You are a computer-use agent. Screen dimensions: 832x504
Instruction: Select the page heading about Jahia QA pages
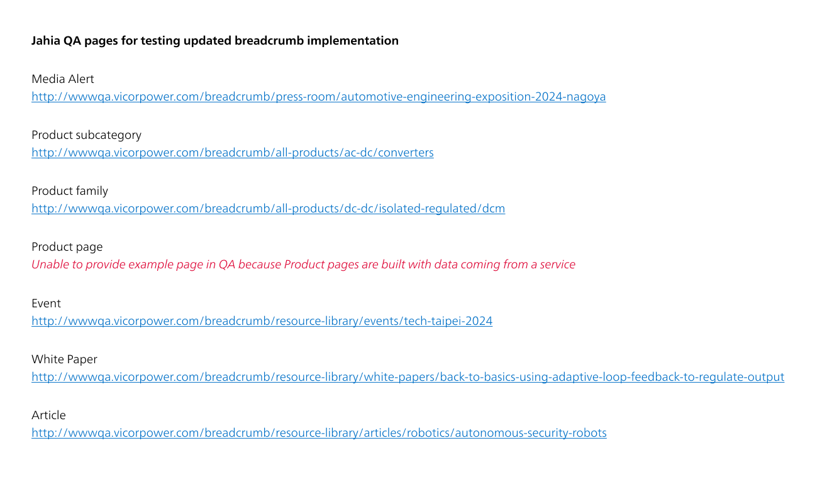(215, 41)
